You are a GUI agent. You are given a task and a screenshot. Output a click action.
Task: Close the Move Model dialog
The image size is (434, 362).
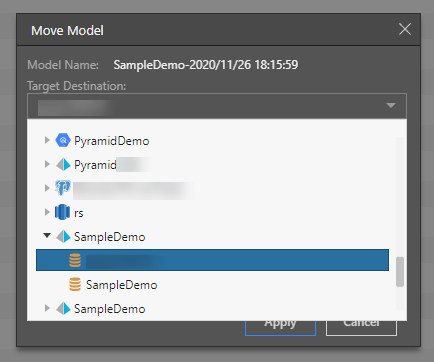click(405, 29)
